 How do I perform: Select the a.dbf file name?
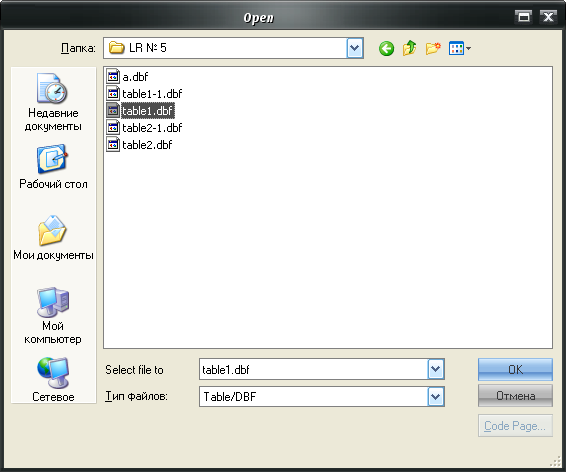click(135, 77)
